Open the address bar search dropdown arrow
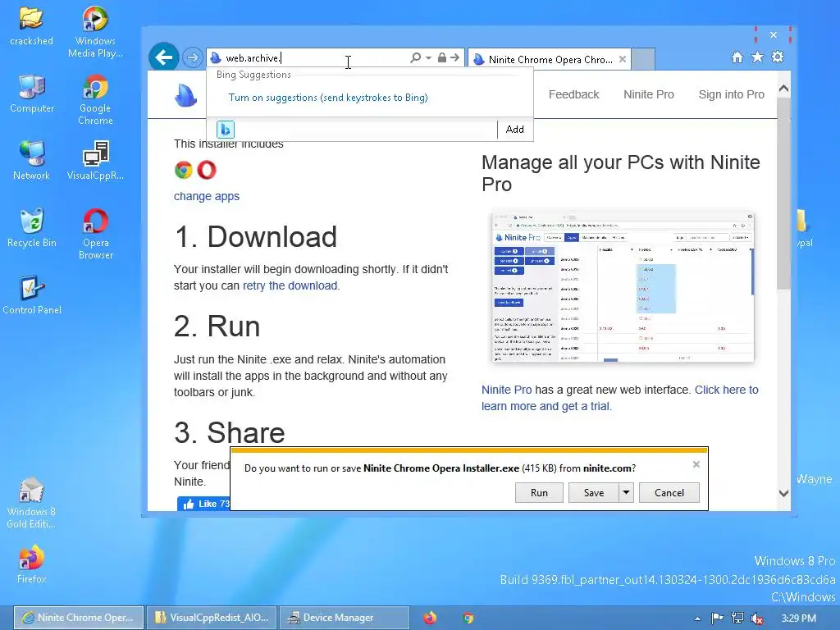This screenshot has height=630, width=840. tap(428, 58)
